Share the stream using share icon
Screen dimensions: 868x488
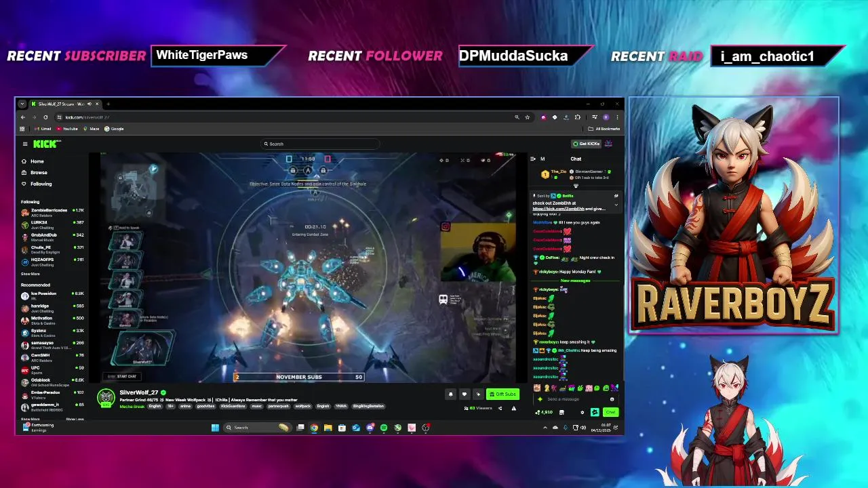(500, 408)
